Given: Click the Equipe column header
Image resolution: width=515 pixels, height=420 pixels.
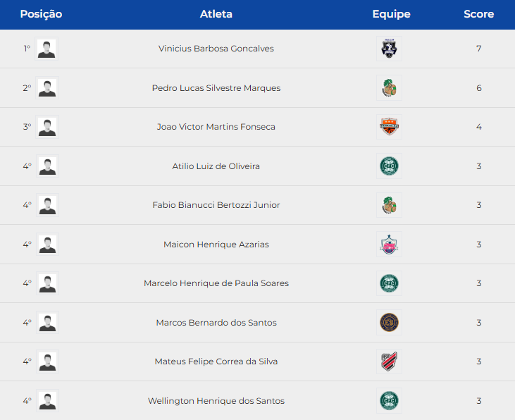Looking at the screenshot, I should 391,14.
